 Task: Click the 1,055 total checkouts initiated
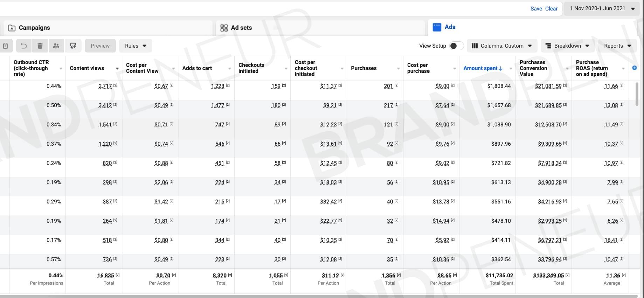pyautogui.click(x=276, y=276)
